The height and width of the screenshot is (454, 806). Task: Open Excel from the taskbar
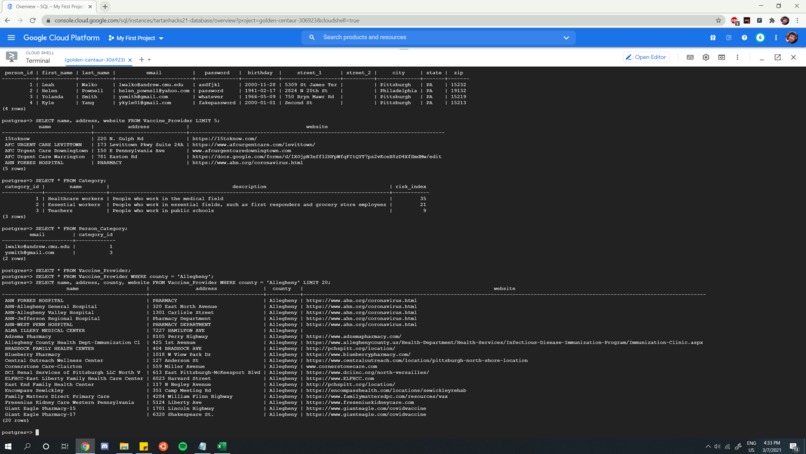pyautogui.click(x=222, y=446)
